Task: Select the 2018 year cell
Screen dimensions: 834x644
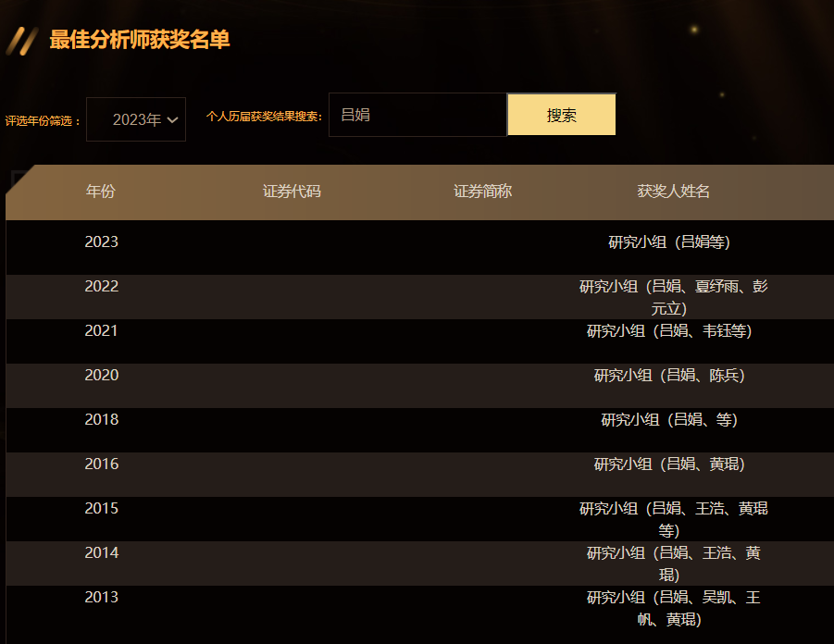Action: tap(101, 419)
